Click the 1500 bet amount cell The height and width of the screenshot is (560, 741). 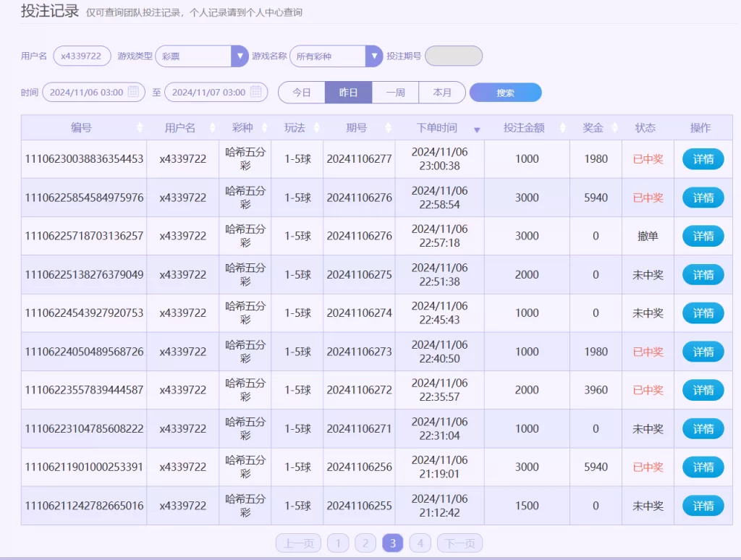(x=527, y=506)
